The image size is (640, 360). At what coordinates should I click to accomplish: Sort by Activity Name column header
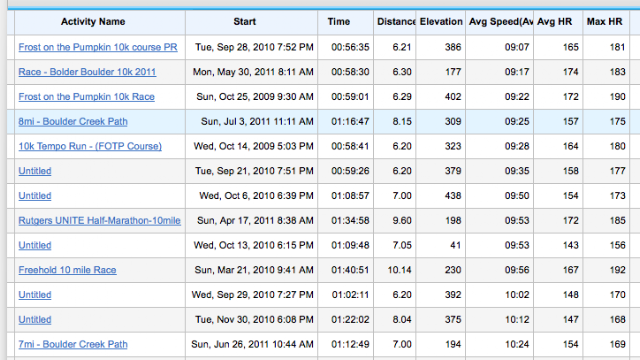pyautogui.click(x=93, y=22)
